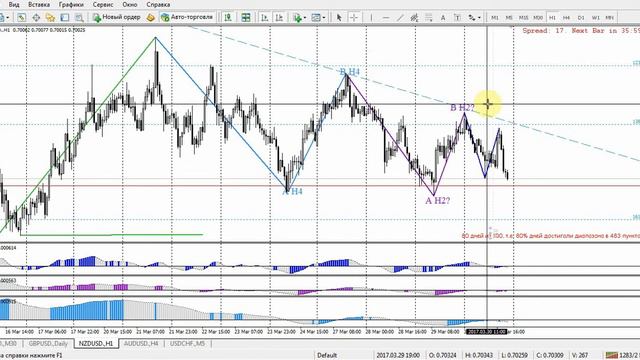
Task: Switch timeframe to H4
Action: 567,18
